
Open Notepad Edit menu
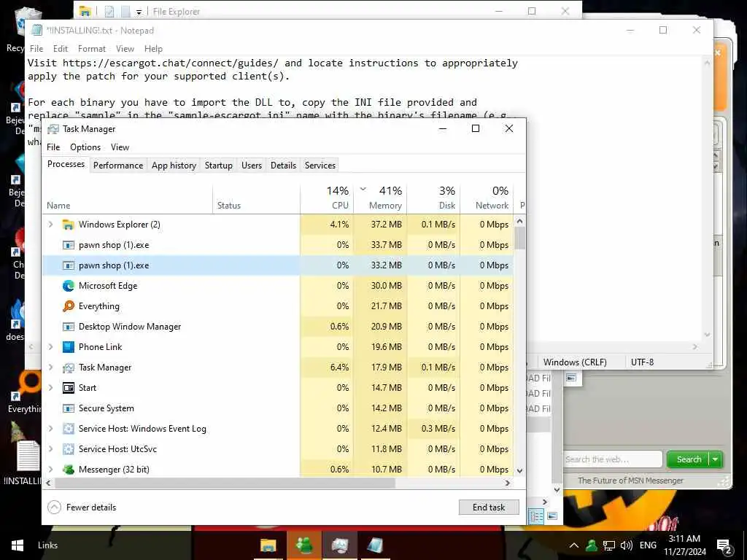pyautogui.click(x=61, y=49)
